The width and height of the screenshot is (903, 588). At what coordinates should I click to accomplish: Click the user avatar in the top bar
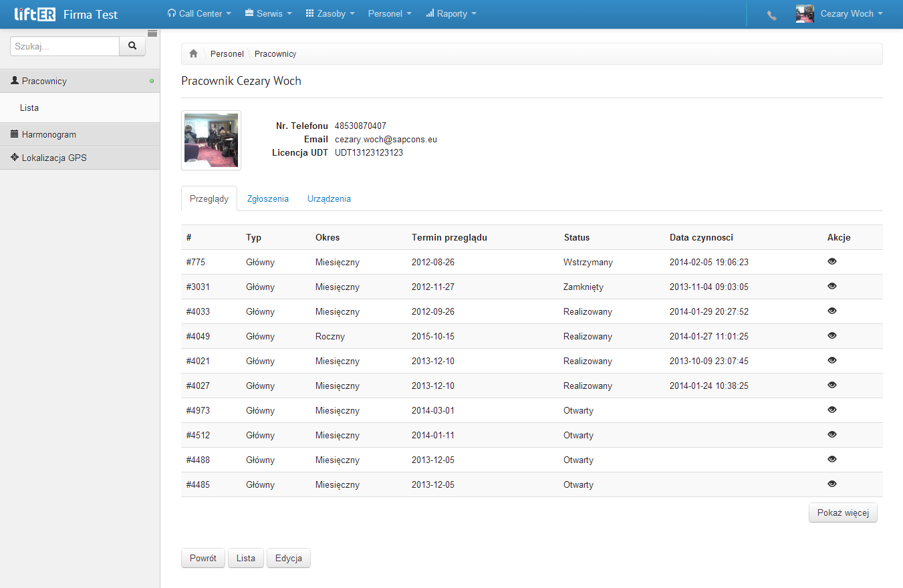[805, 14]
